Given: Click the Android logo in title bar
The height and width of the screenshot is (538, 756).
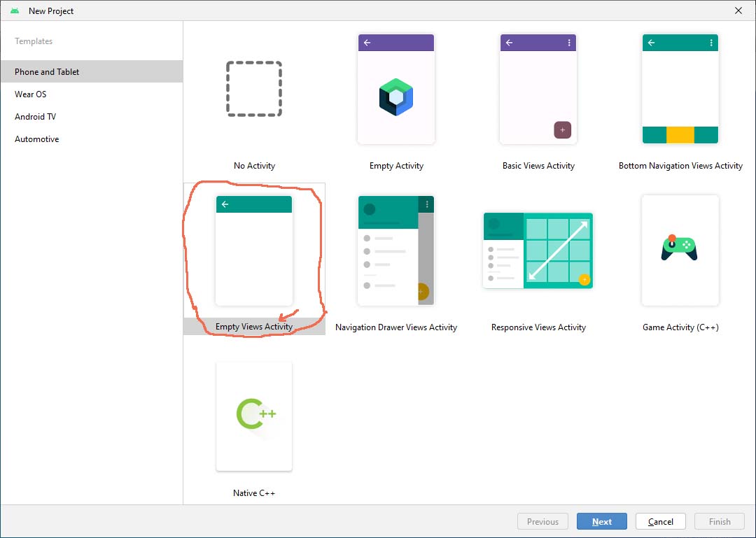Looking at the screenshot, I should 15,10.
